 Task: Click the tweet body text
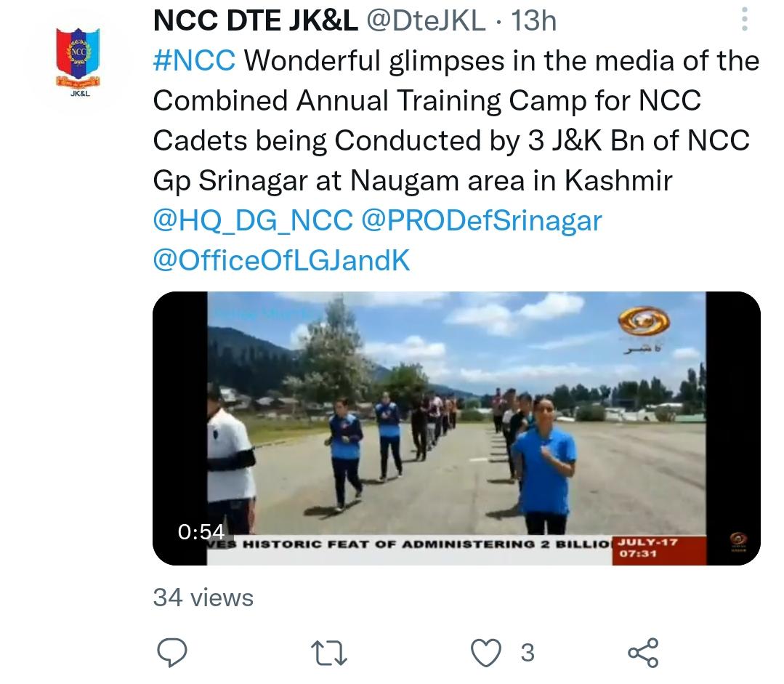pos(456,120)
